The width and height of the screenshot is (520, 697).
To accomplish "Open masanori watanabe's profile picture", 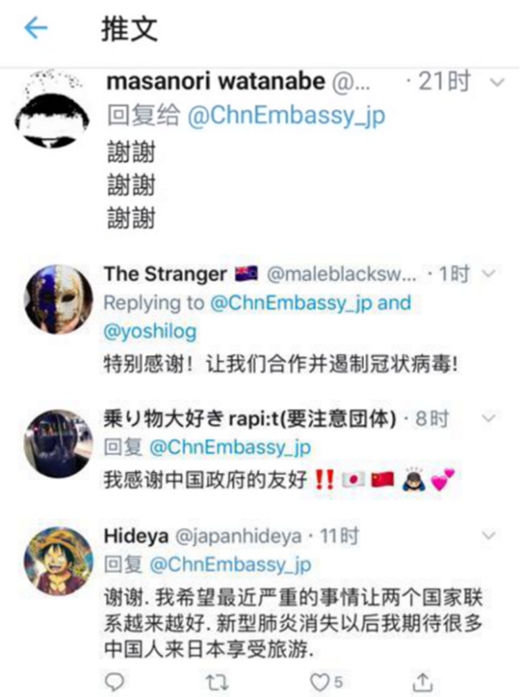I will 52,110.
